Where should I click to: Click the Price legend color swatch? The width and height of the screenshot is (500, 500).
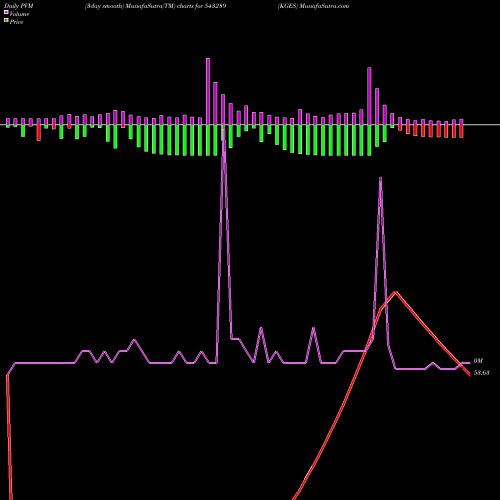[x=6, y=21]
